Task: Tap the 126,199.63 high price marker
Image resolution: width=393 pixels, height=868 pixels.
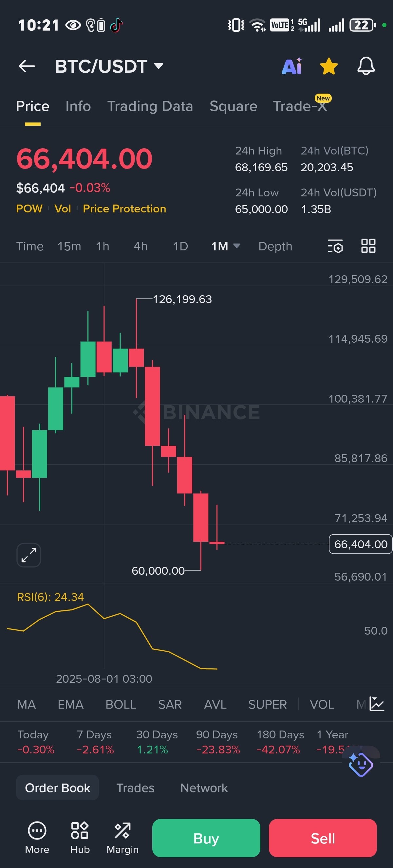Action: 182,299
